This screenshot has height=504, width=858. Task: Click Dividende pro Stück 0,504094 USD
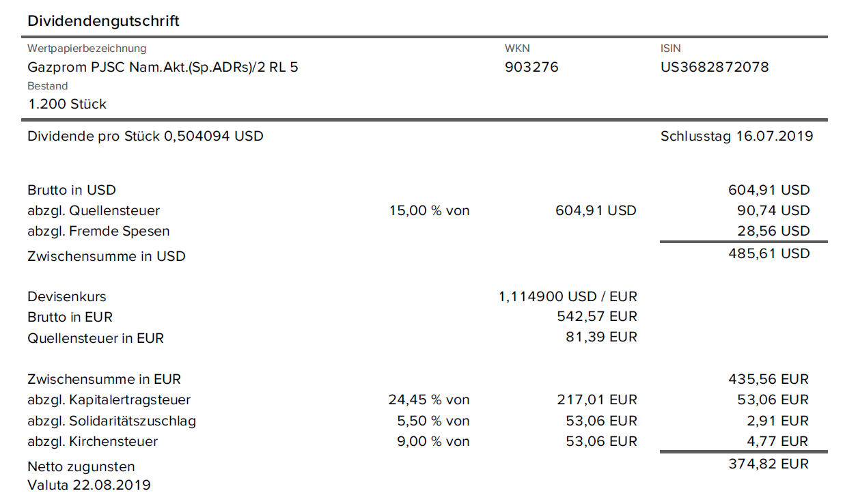146,136
